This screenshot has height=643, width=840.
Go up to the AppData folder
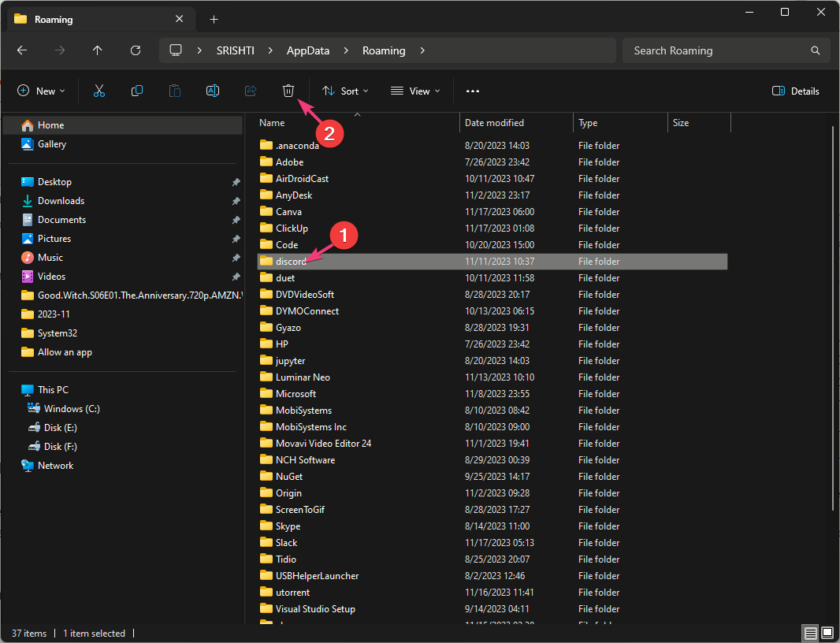click(x=307, y=50)
